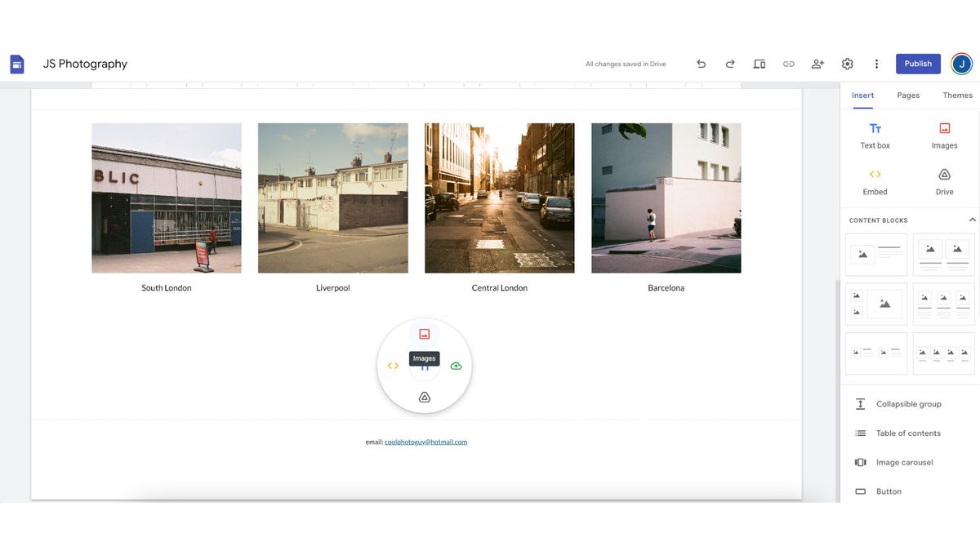Undo the last change
The width and height of the screenshot is (980, 551).
pyautogui.click(x=701, y=63)
